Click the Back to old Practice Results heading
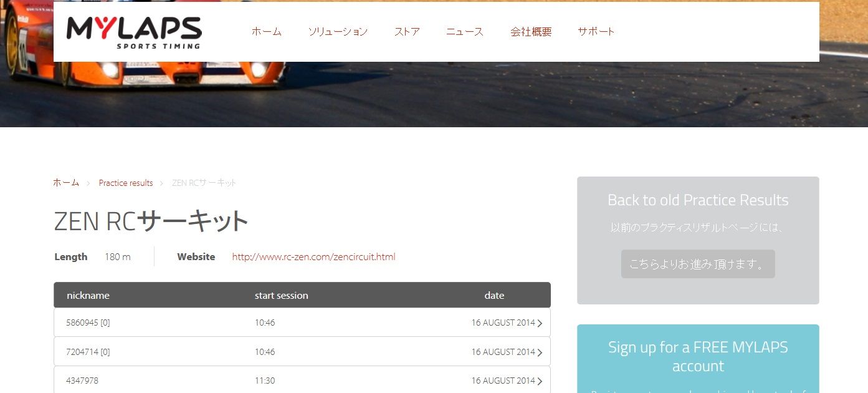The width and height of the screenshot is (868, 393). click(x=698, y=200)
